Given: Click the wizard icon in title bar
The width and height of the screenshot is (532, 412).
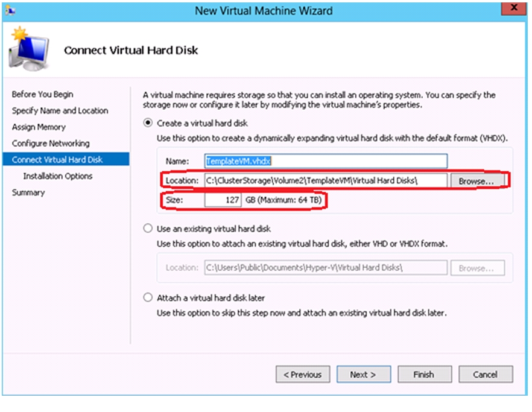Looking at the screenshot, I should [10, 10].
